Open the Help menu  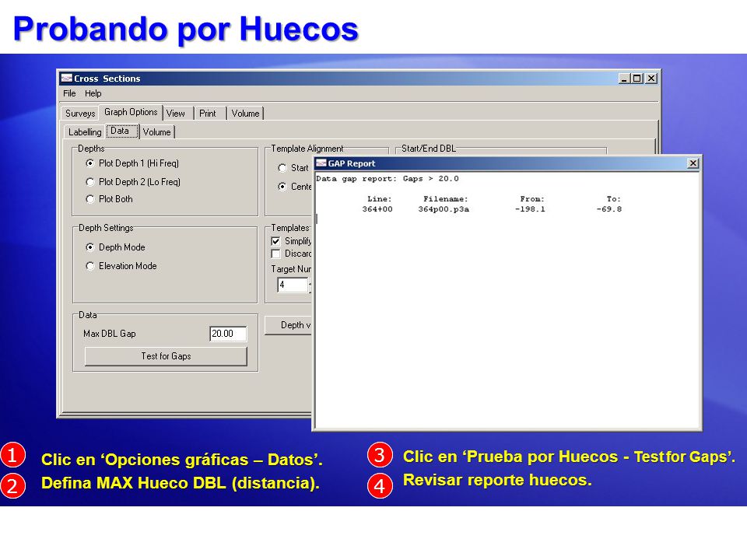93,93
